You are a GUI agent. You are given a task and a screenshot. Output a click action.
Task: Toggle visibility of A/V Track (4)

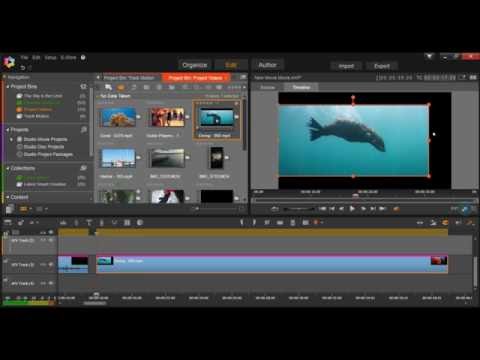[x=51, y=283]
